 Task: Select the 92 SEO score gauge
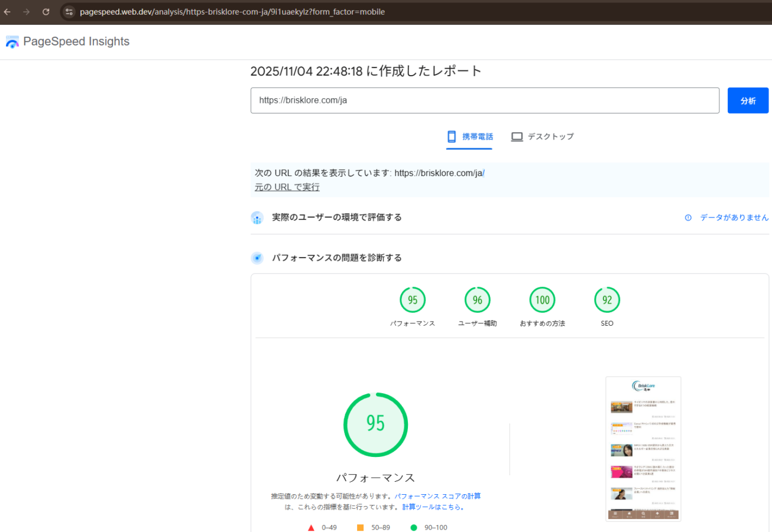[x=607, y=300]
